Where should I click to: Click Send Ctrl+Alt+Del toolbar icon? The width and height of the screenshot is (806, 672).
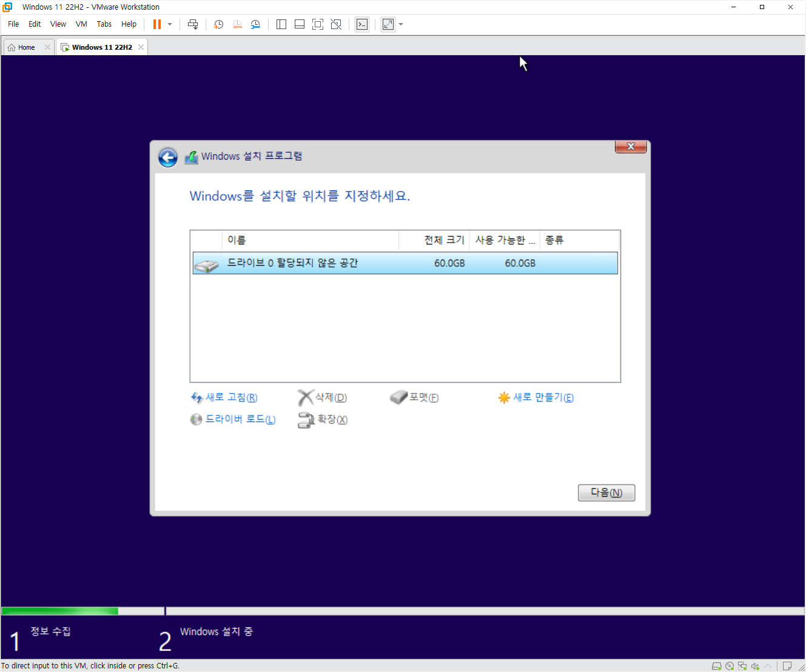point(193,24)
